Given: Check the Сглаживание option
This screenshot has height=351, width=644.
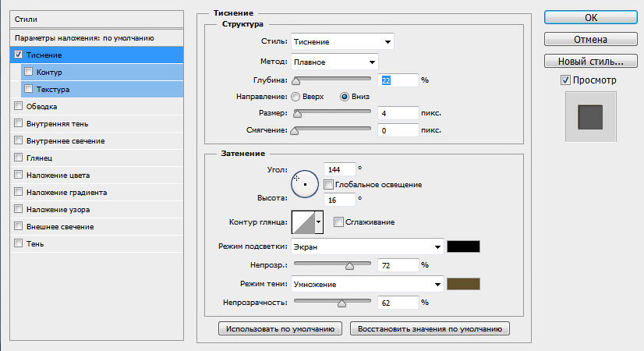Looking at the screenshot, I should pos(338,222).
